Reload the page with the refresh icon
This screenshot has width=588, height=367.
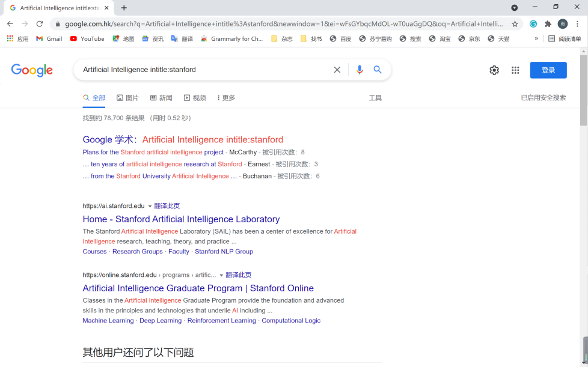coord(39,23)
